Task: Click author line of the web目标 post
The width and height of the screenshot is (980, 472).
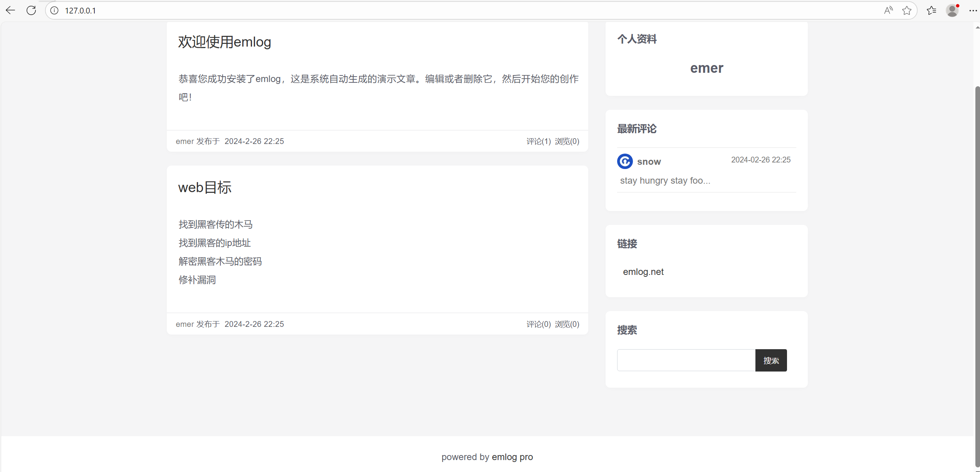Action: tap(230, 324)
